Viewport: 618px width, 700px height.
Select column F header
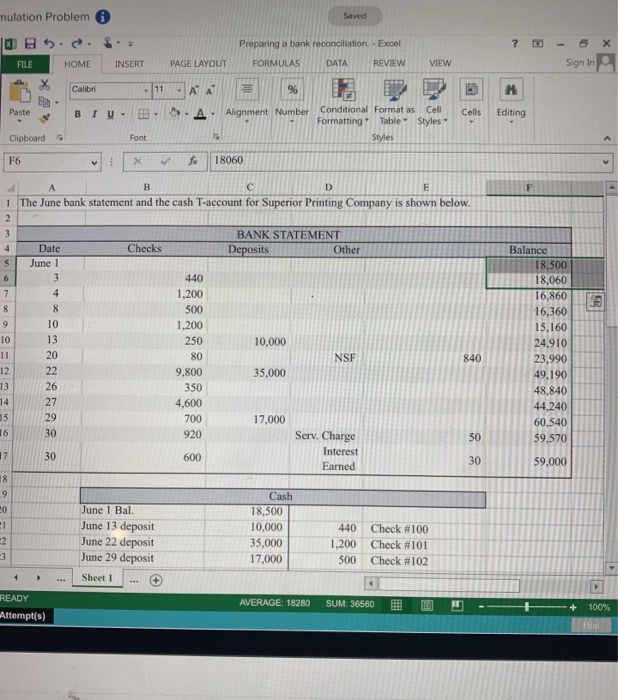coord(529,188)
